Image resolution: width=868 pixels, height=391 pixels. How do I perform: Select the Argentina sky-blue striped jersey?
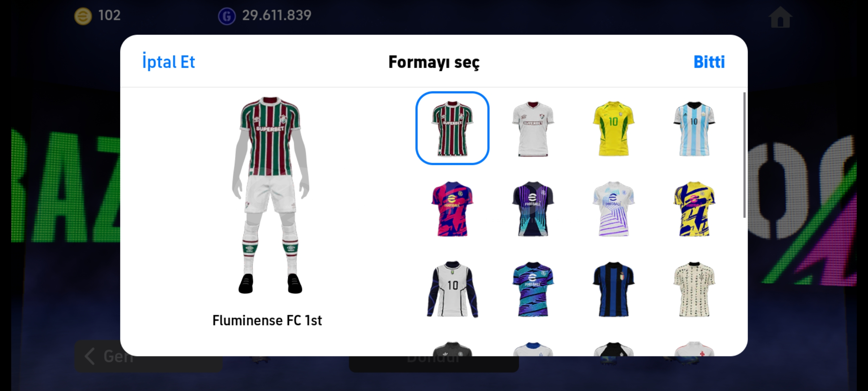[x=694, y=129]
